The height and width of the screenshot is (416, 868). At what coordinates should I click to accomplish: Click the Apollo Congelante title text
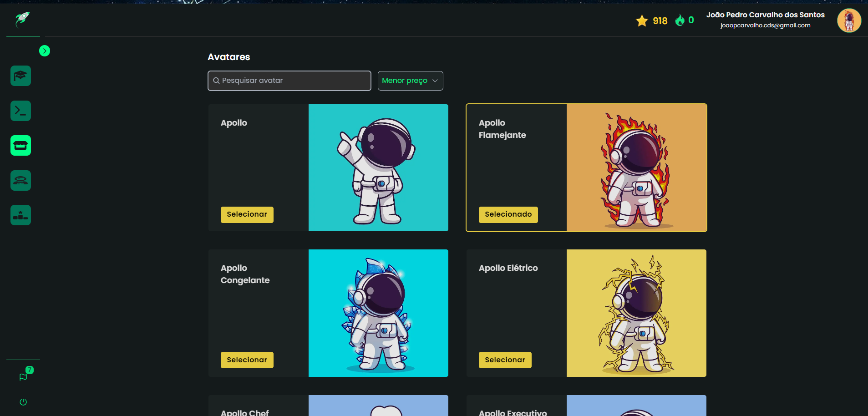point(245,274)
